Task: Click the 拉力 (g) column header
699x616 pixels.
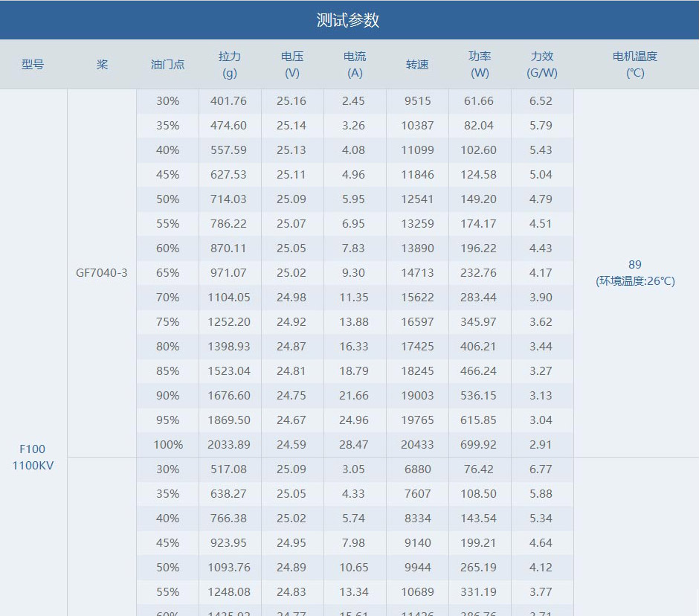Action: 230,64
